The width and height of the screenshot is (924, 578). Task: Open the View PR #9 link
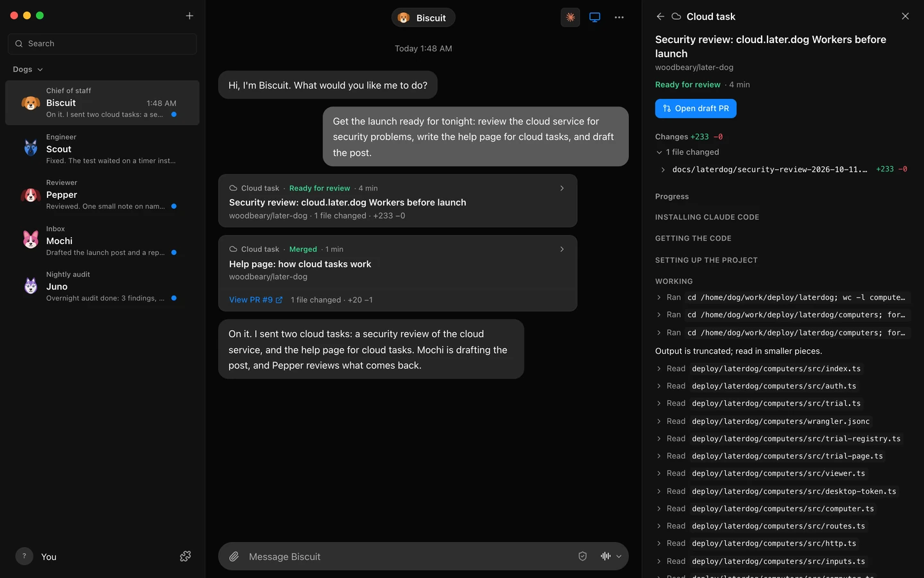pyautogui.click(x=255, y=300)
